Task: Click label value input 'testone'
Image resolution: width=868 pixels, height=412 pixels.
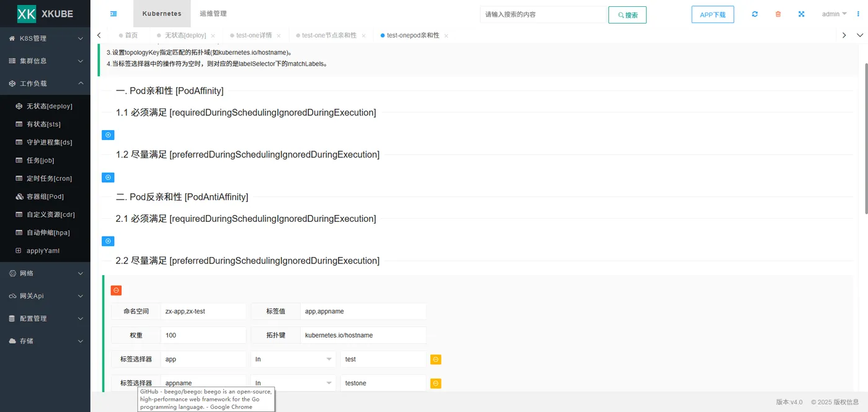Action: coord(383,384)
